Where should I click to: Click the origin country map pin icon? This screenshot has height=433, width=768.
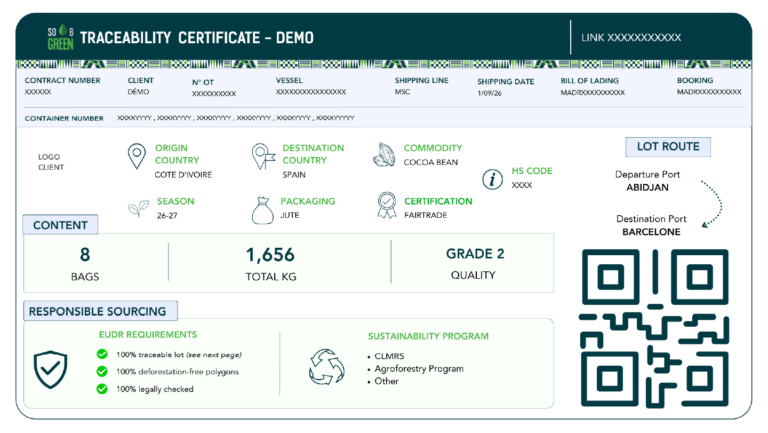point(137,156)
